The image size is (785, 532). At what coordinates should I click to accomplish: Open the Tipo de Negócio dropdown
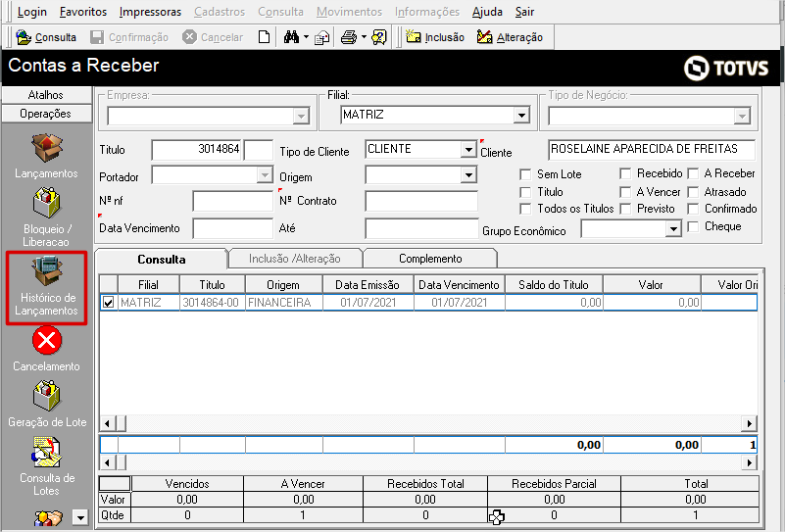point(742,117)
